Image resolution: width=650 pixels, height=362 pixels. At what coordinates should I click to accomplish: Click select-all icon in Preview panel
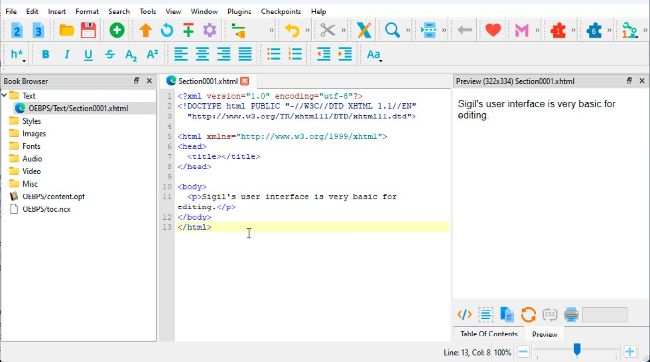coord(485,315)
